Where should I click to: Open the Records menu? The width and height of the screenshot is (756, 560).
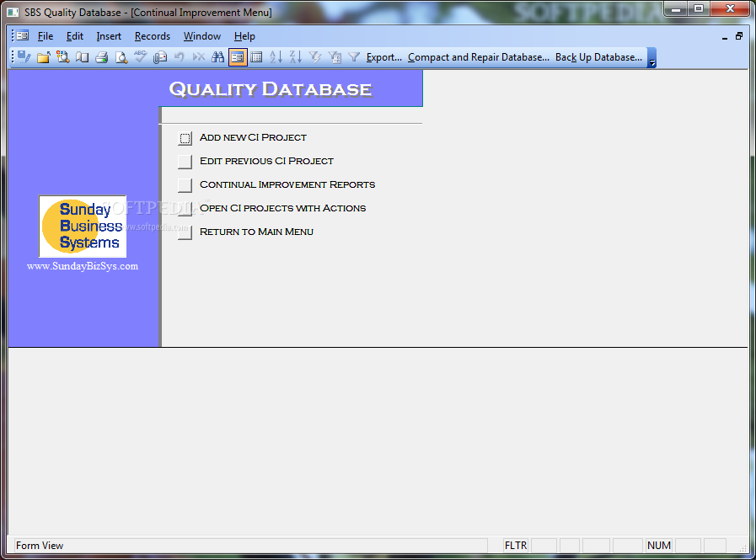click(153, 36)
